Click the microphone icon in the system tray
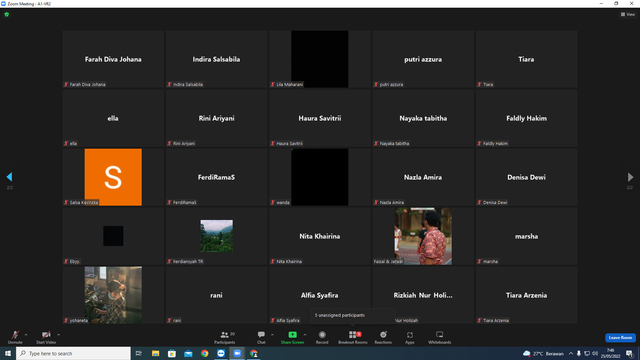This screenshot has height=360, width=640. pyautogui.click(x=578, y=353)
